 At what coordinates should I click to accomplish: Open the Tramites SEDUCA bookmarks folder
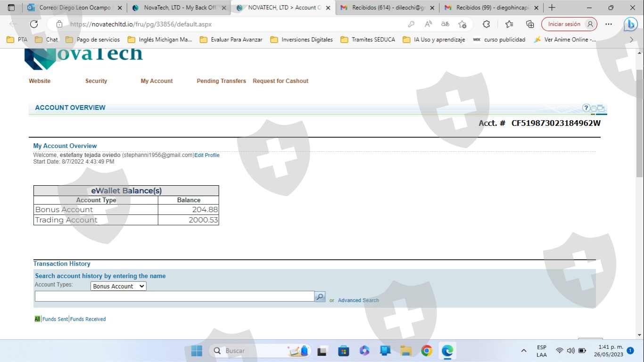pos(368,40)
